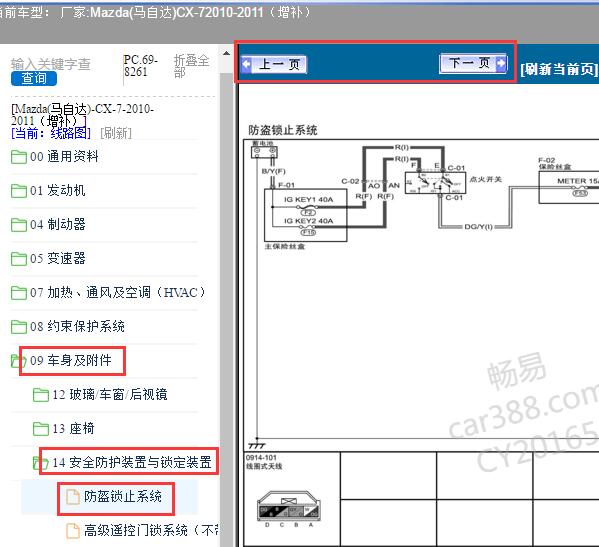The image size is (599, 547).
Task: Click the right arrow icon on 下一页
Action: 500,62
